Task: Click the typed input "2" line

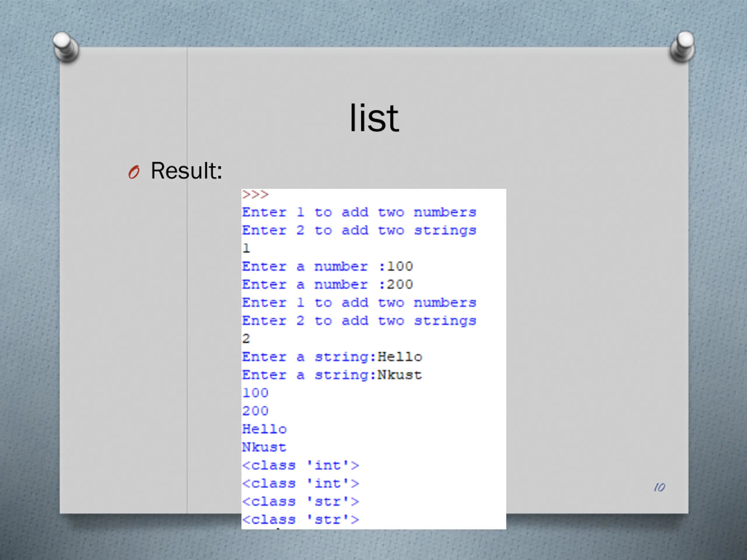Action: click(246, 339)
